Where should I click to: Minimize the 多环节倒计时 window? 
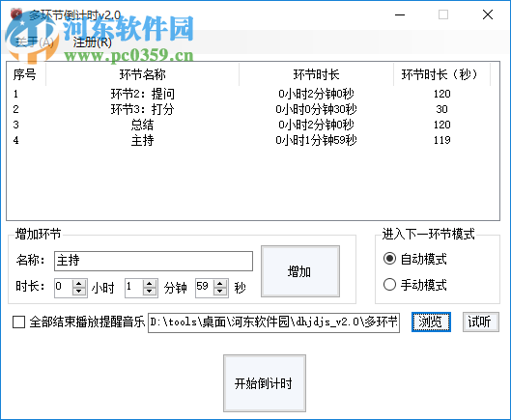click(x=400, y=14)
